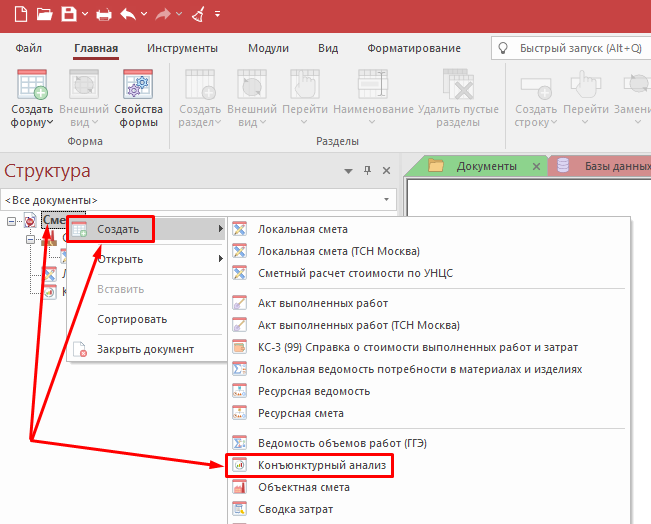This screenshot has height=524, width=651.
Task: Click the new document icon in title bar
Action: pos(19,14)
